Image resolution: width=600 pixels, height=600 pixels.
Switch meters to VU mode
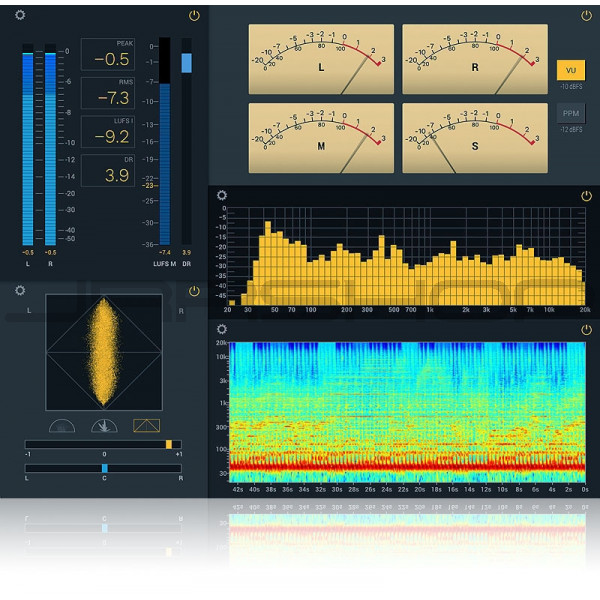pos(571,70)
